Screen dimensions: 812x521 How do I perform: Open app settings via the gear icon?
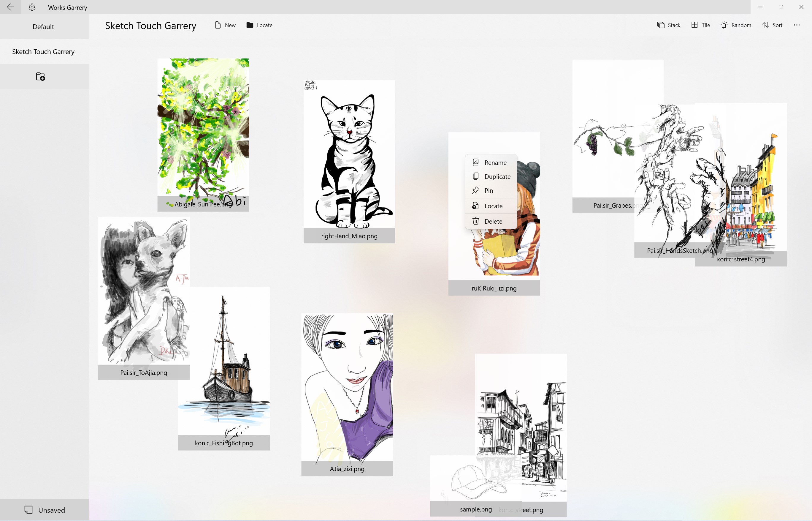click(31, 7)
